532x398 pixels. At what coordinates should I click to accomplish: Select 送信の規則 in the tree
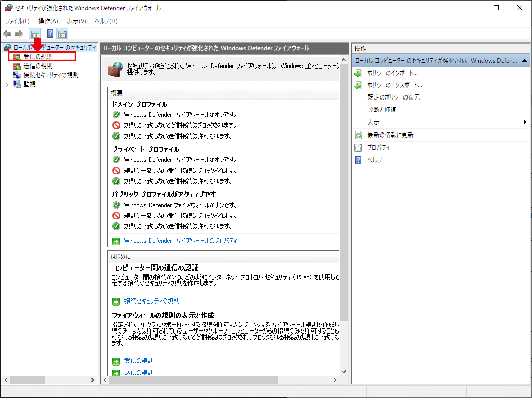(x=38, y=66)
